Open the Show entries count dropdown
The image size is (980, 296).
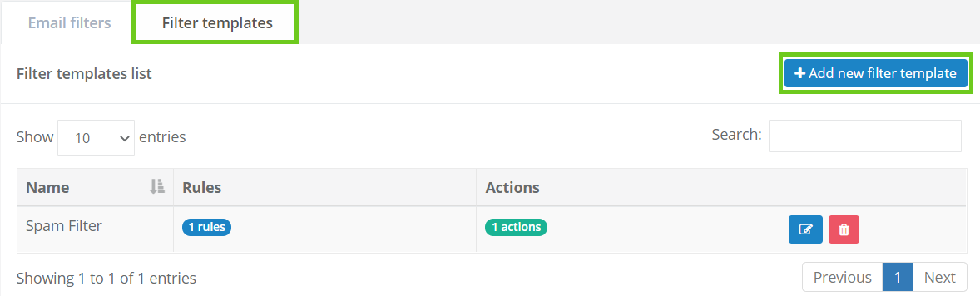[x=96, y=138]
